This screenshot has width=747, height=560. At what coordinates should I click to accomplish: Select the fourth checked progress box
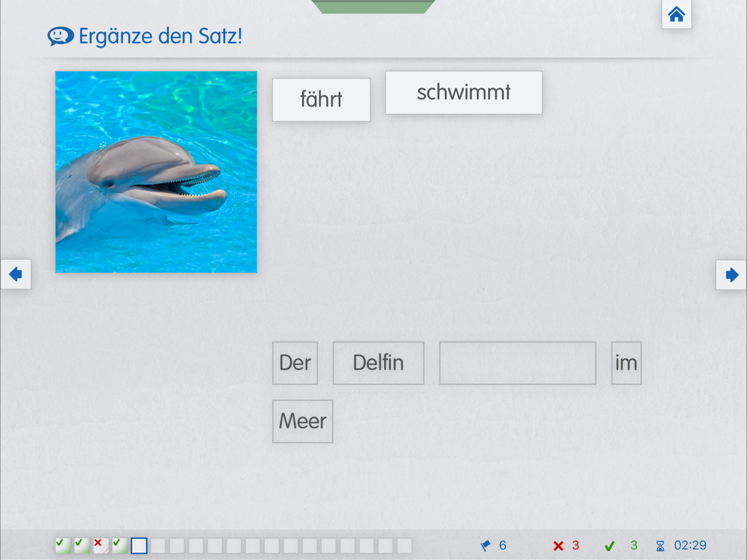(x=120, y=546)
